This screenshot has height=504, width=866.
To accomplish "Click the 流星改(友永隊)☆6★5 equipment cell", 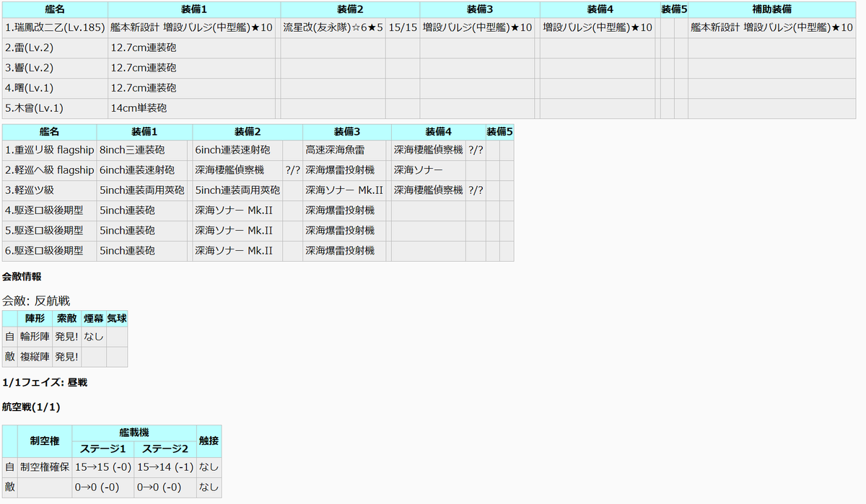I will click(x=333, y=28).
